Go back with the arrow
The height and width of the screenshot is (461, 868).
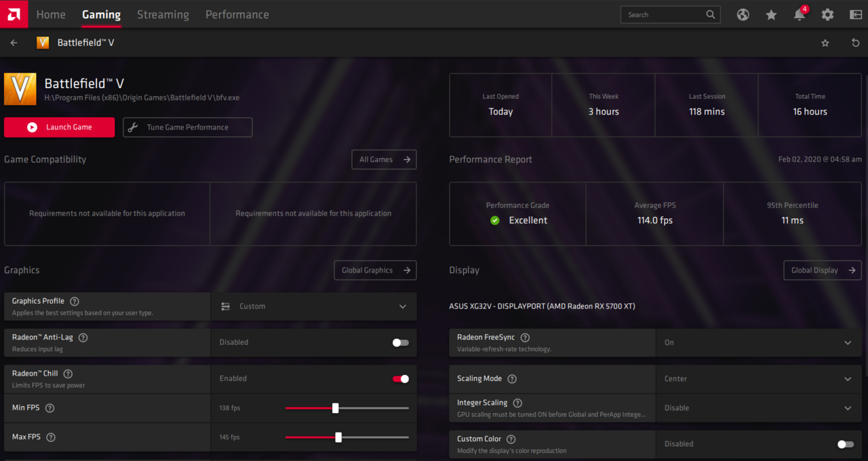[x=14, y=43]
